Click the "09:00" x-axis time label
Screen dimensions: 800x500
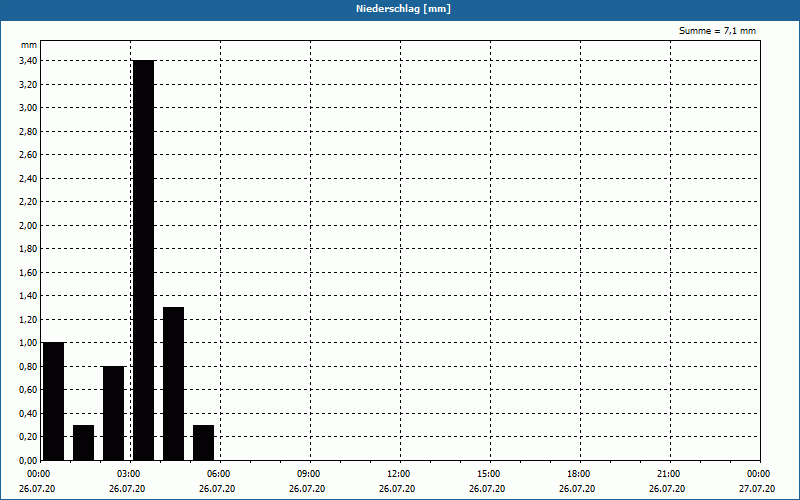pyautogui.click(x=308, y=474)
